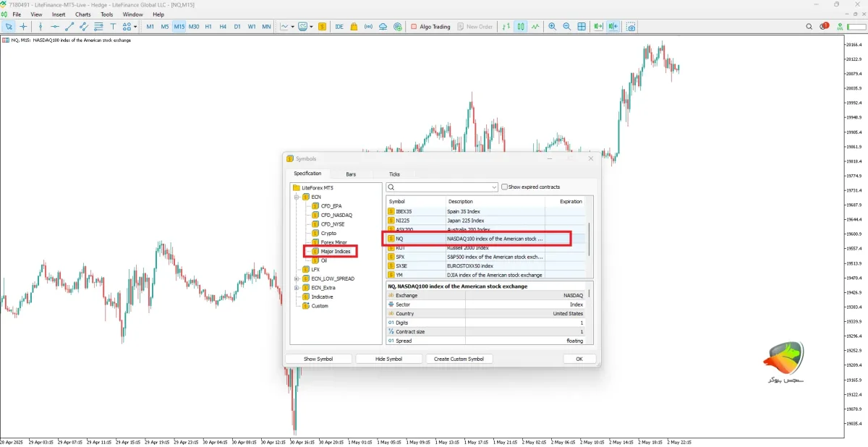
Task: Select the text label tool
Action: (x=113, y=27)
